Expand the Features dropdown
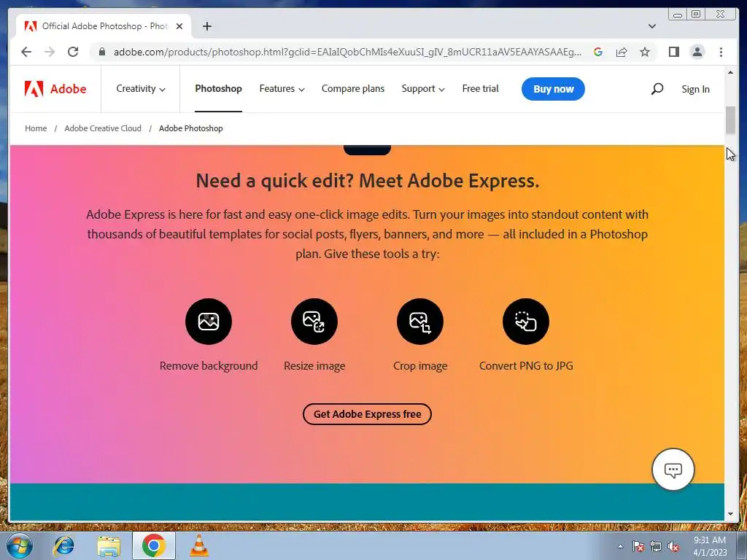This screenshot has width=747, height=560. (282, 88)
